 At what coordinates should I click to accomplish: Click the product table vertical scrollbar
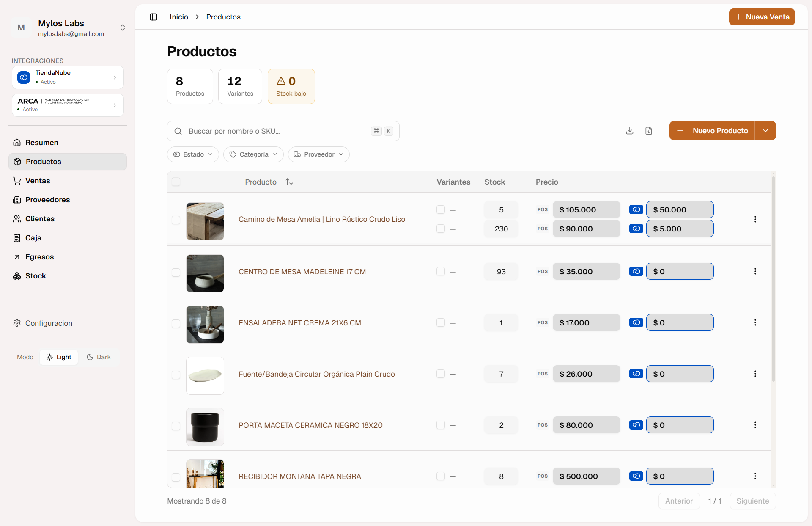coord(774,279)
